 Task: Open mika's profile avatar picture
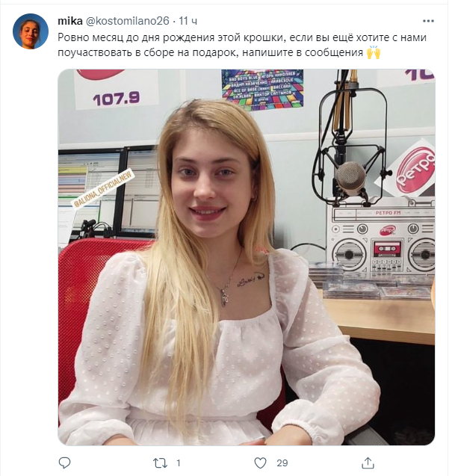(31, 31)
